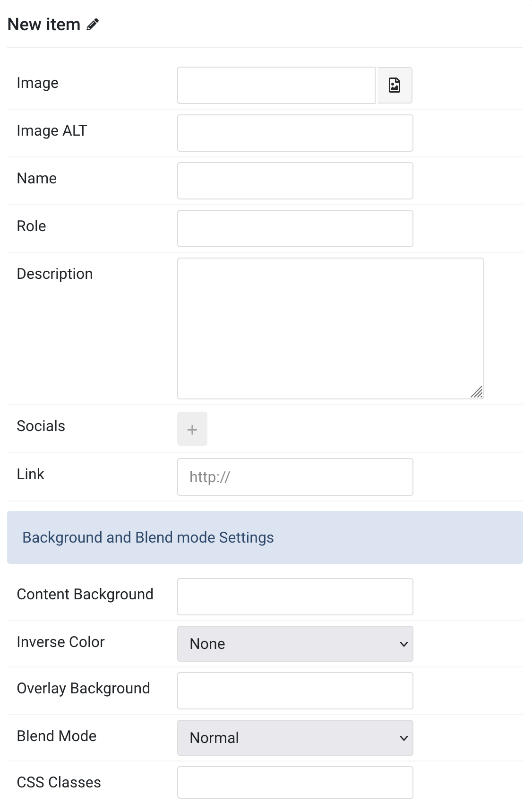The width and height of the screenshot is (532, 812).
Task: Focus the Image ALT text field
Action: (295, 133)
